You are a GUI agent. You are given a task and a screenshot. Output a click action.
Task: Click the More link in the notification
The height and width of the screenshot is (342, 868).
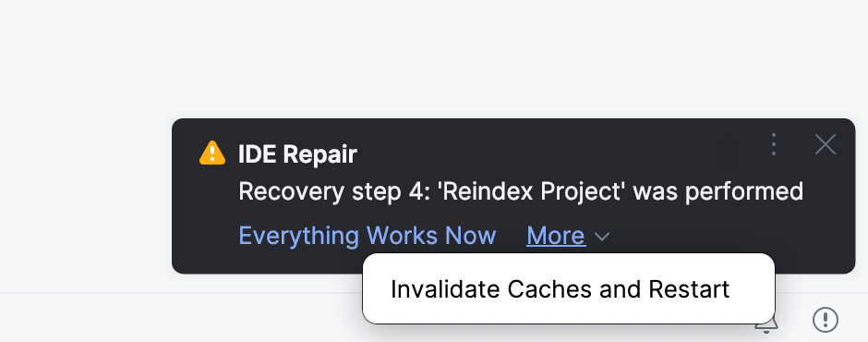pos(556,236)
